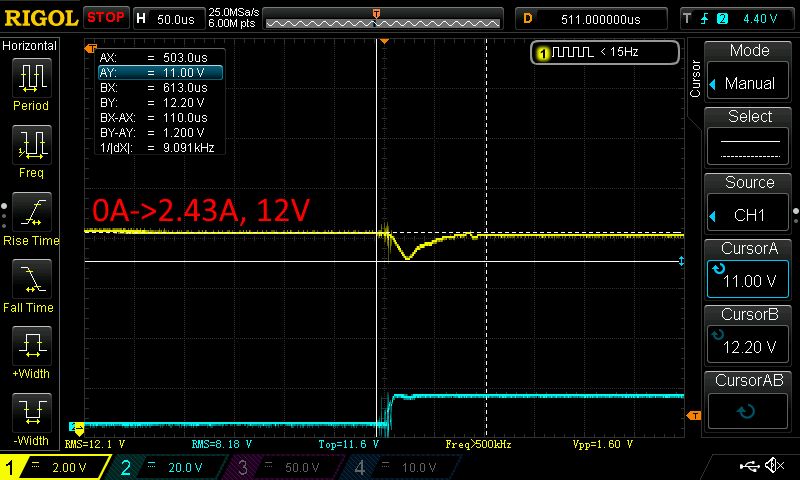This screenshot has width=800, height=480.
Task: Click the trigger rising edge slope icon
Action: click(705, 19)
